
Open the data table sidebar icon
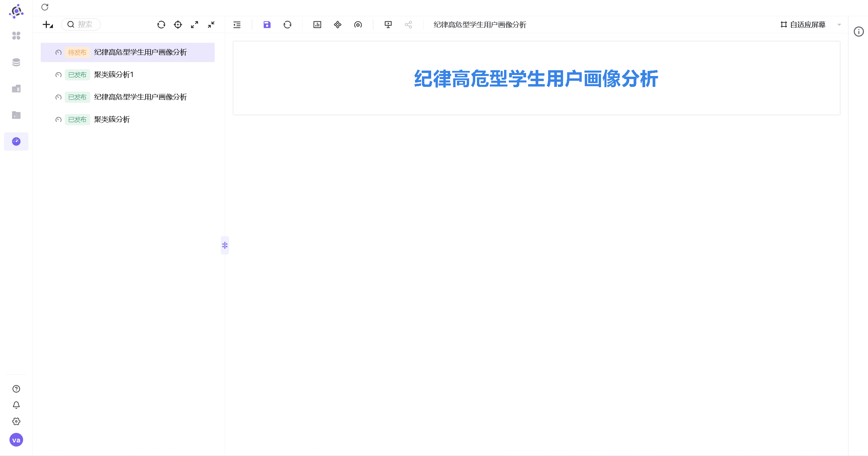[x=16, y=89]
